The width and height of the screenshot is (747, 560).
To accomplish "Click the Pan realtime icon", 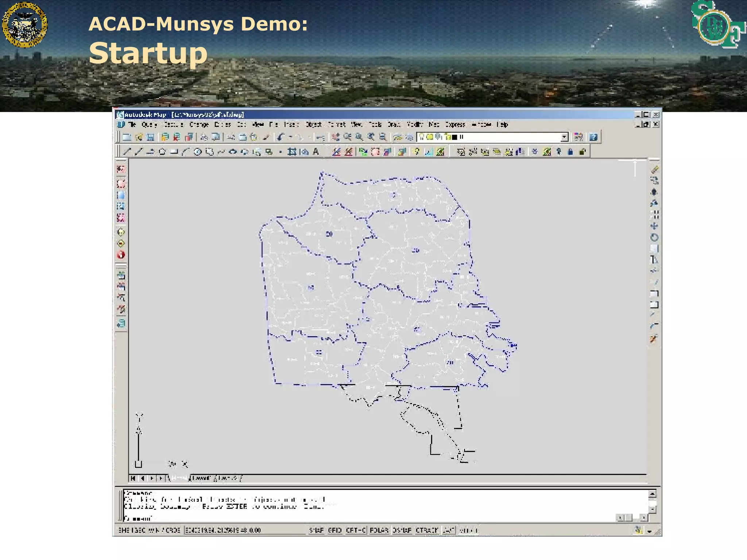I will (x=336, y=137).
